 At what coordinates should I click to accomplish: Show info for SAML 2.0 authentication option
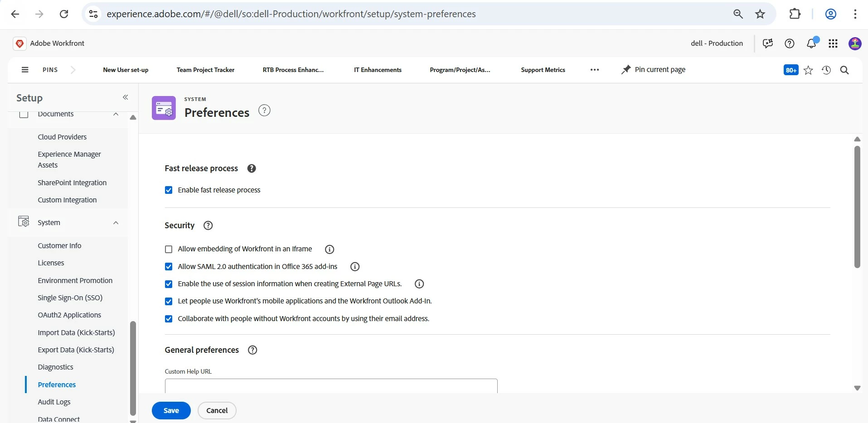tap(355, 267)
